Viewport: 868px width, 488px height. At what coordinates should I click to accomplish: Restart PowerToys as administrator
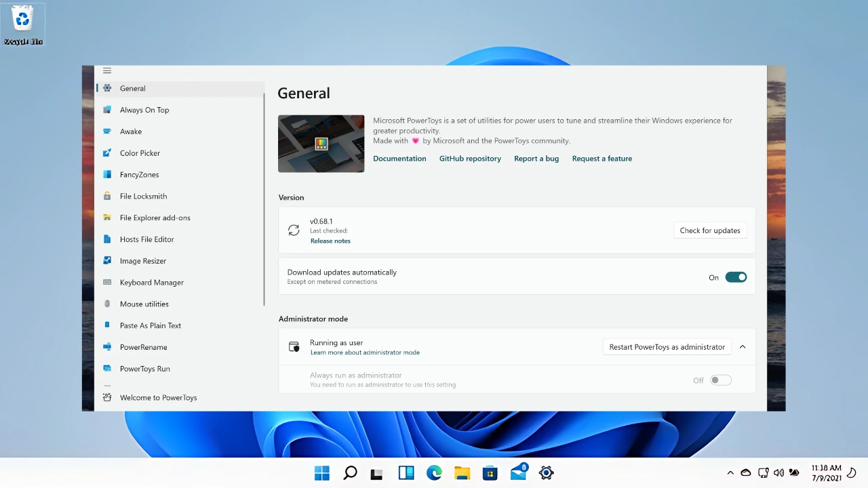(x=667, y=347)
